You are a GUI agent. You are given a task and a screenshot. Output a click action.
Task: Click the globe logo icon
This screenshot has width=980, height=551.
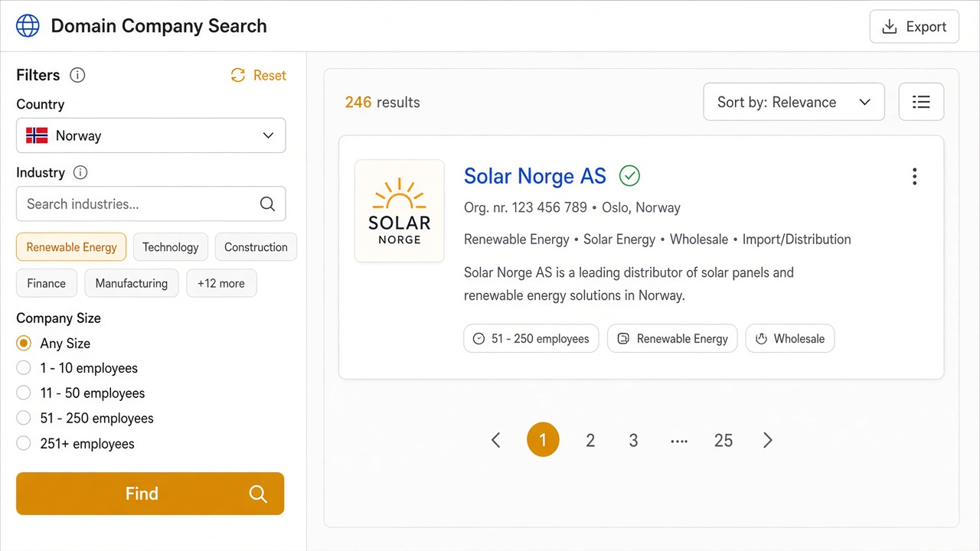coord(28,26)
